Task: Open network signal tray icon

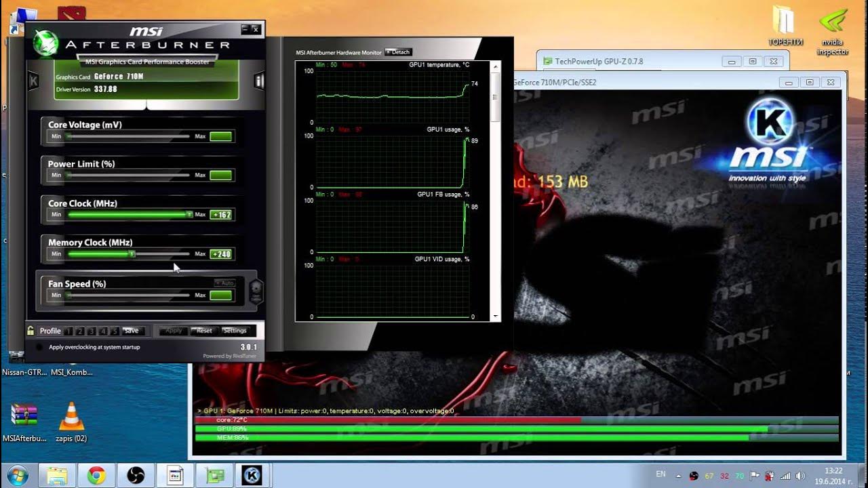Action: point(785,476)
